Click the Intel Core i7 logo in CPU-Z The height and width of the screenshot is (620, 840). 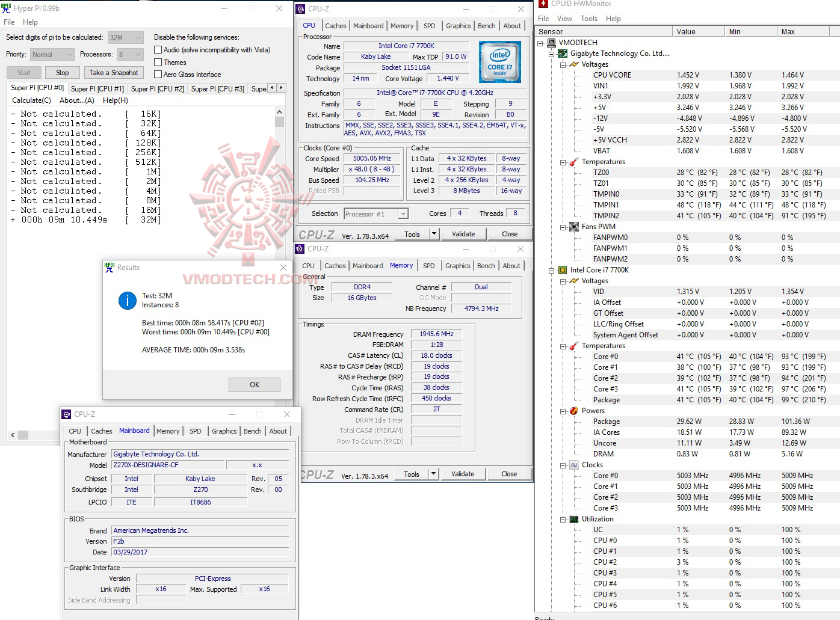click(x=500, y=62)
